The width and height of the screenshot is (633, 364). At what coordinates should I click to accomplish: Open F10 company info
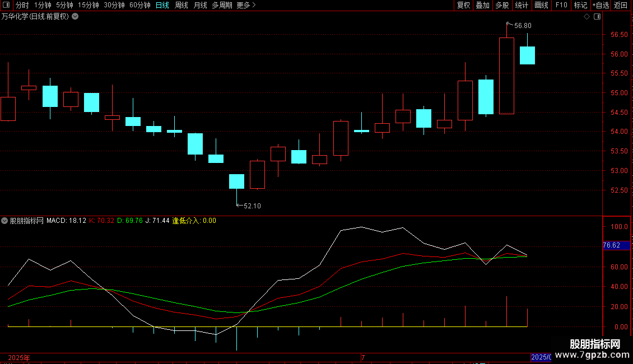pos(561,5)
